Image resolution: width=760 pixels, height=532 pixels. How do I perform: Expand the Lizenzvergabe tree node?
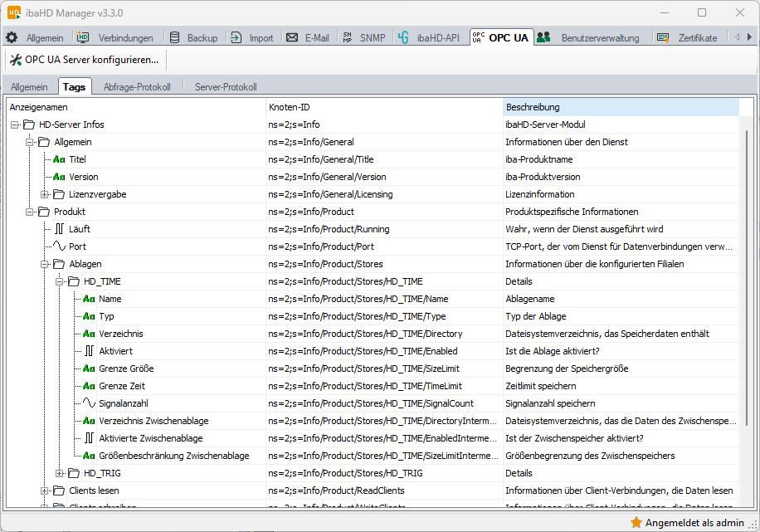[45, 194]
